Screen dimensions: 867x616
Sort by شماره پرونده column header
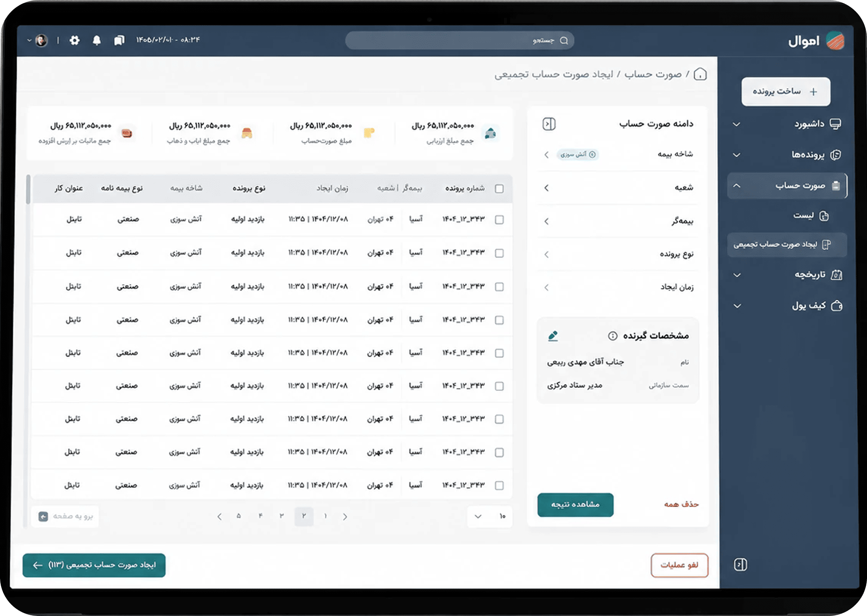[x=465, y=188]
